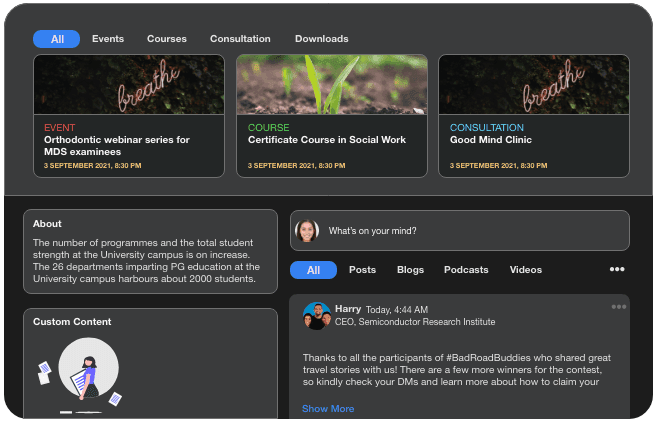The height and width of the screenshot is (423, 657).
Task: Select the All feed filter
Action: click(x=313, y=270)
